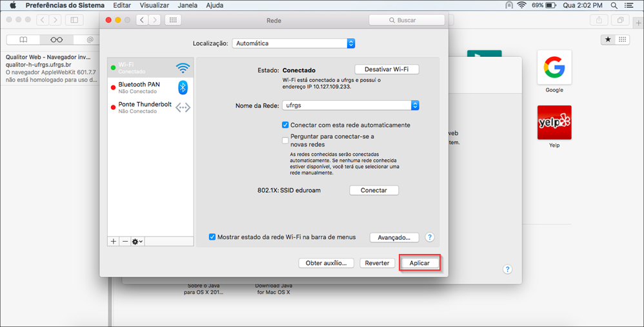Click help button next to Avançado
This screenshot has width=644, height=327.
(430, 237)
